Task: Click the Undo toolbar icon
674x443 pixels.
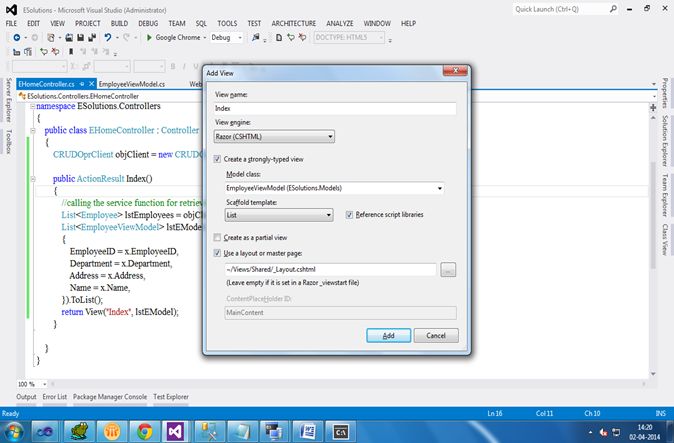Action: click(107, 38)
